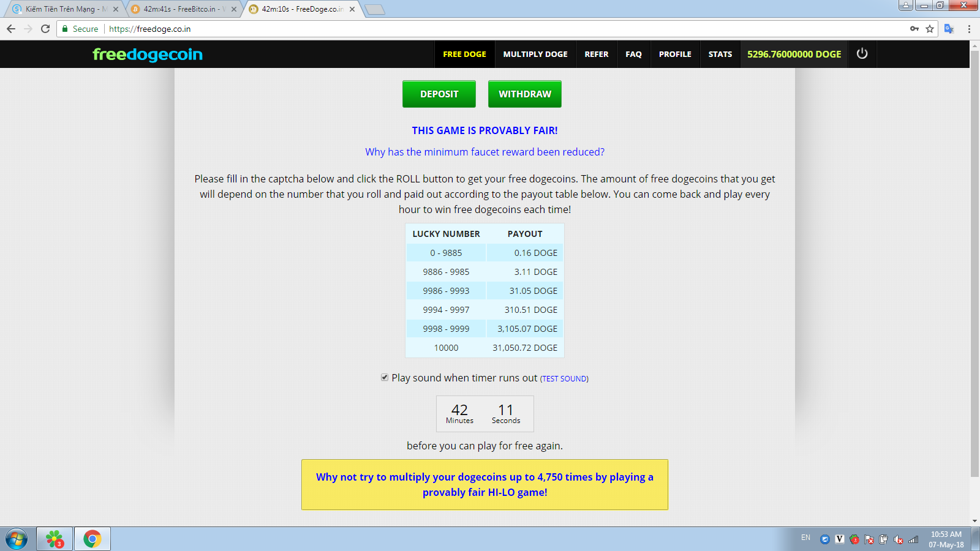Click the Chrome user profile button

click(906, 6)
